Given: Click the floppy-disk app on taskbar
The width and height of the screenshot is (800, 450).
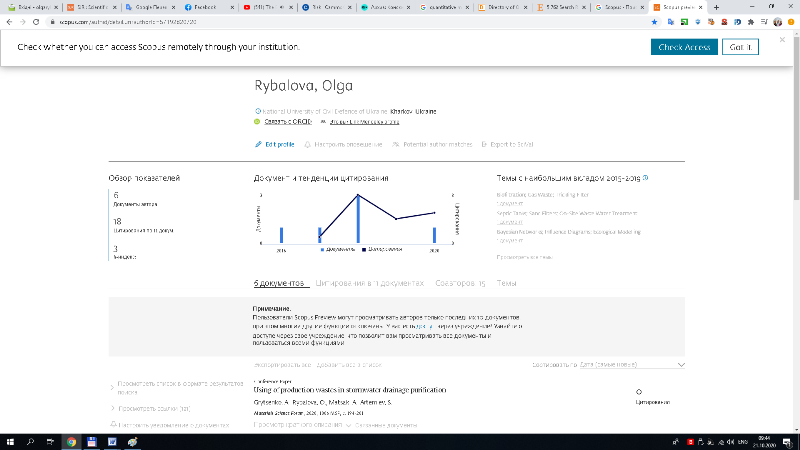Looking at the screenshot, I should [x=91, y=442].
